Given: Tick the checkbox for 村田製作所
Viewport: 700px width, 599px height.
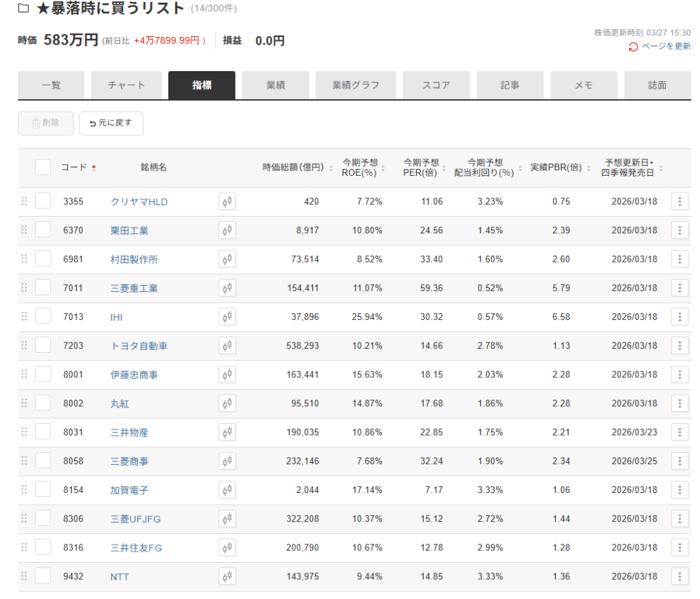Looking at the screenshot, I should [43, 259].
